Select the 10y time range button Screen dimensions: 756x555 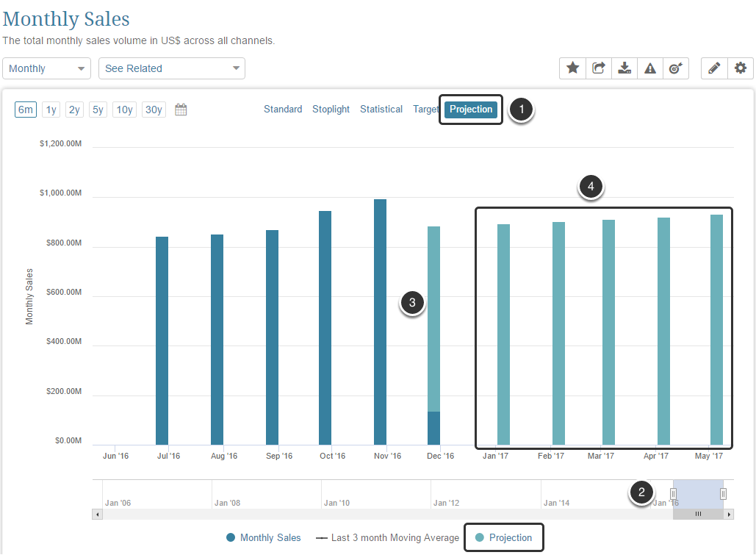pyautogui.click(x=124, y=110)
